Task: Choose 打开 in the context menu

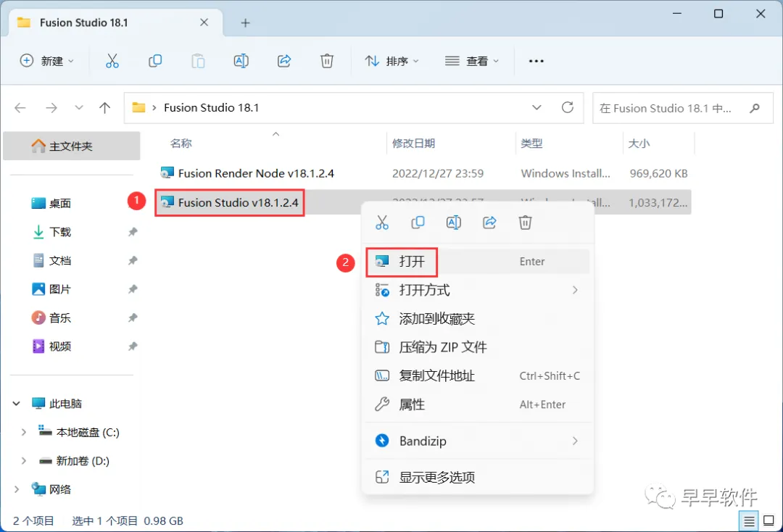Action: 478,262
